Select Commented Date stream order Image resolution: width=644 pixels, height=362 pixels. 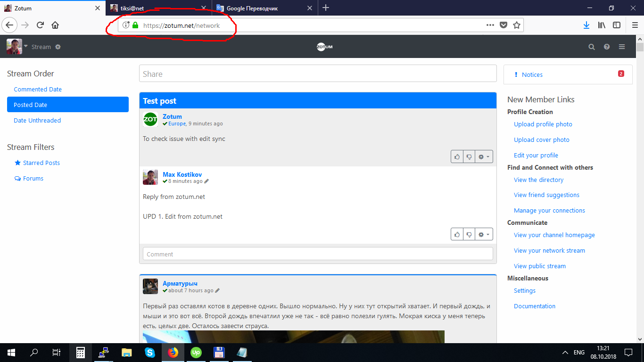point(38,90)
